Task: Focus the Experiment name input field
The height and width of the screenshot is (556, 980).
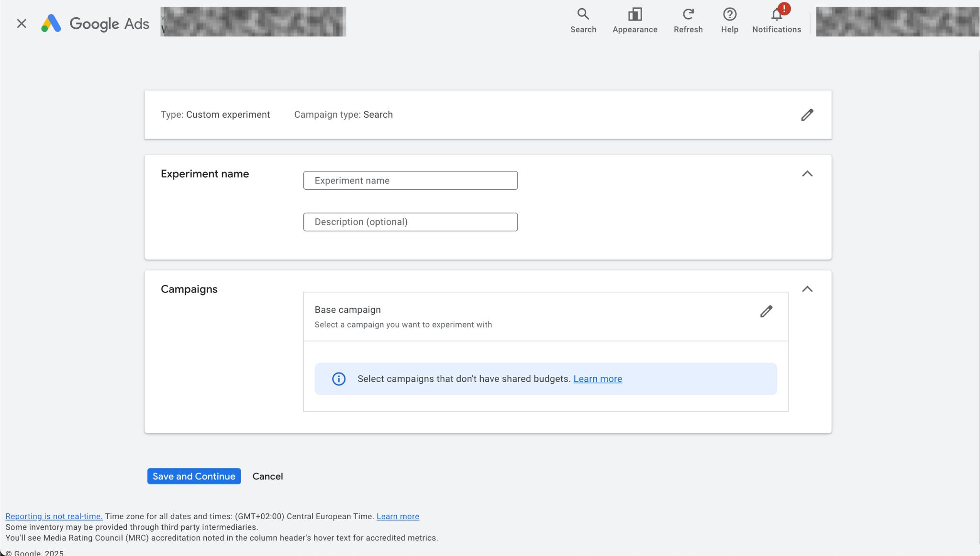Action: point(411,181)
